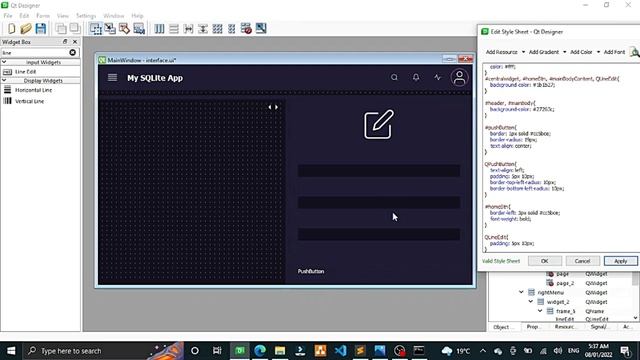Click the PushButton in the form

click(x=311, y=271)
